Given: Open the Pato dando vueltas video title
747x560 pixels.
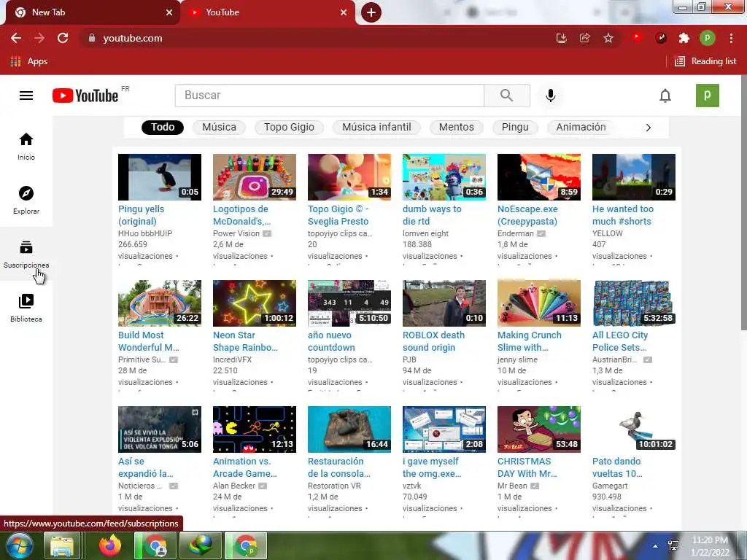Looking at the screenshot, I should tap(617, 467).
